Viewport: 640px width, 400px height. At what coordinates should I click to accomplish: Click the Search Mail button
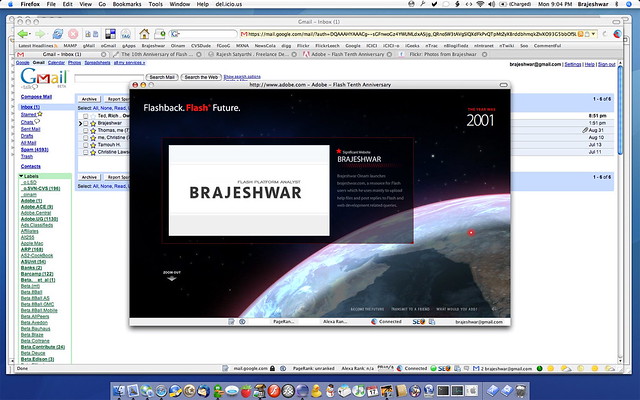(162, 77)
